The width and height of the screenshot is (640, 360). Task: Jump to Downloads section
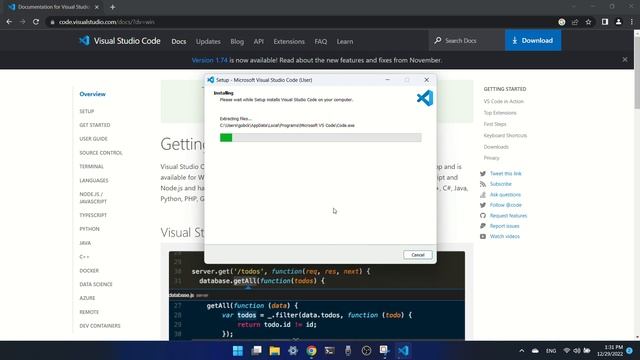click(x=496, y=147)
